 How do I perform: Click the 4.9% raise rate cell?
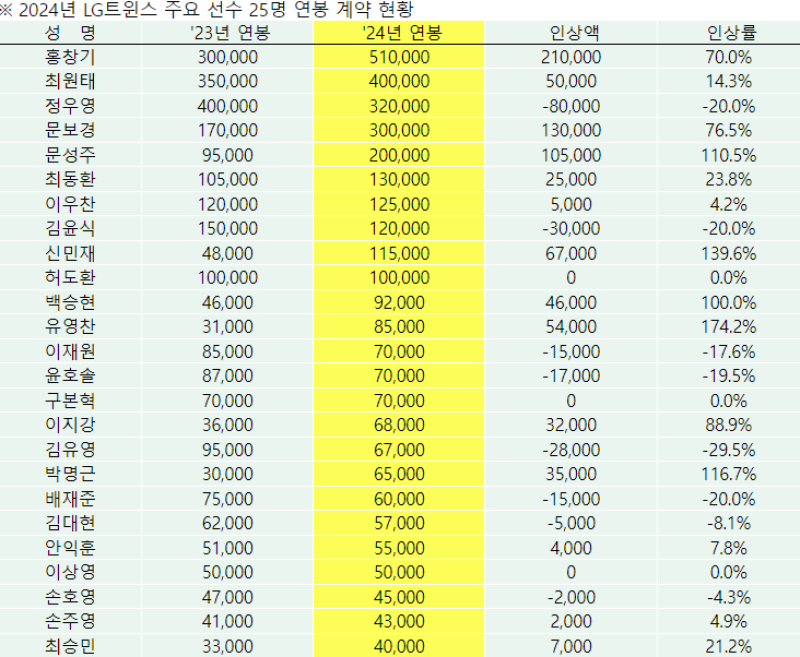coord(729,621)
